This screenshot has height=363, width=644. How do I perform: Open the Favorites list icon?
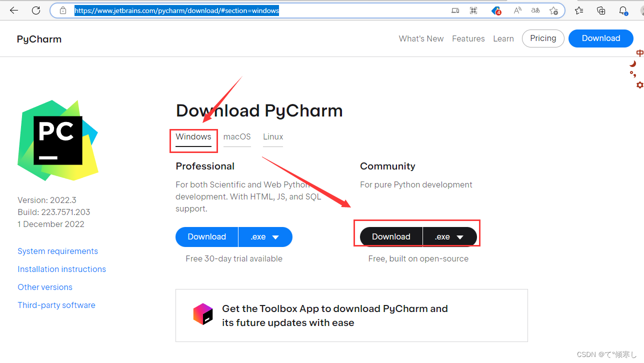579,10
